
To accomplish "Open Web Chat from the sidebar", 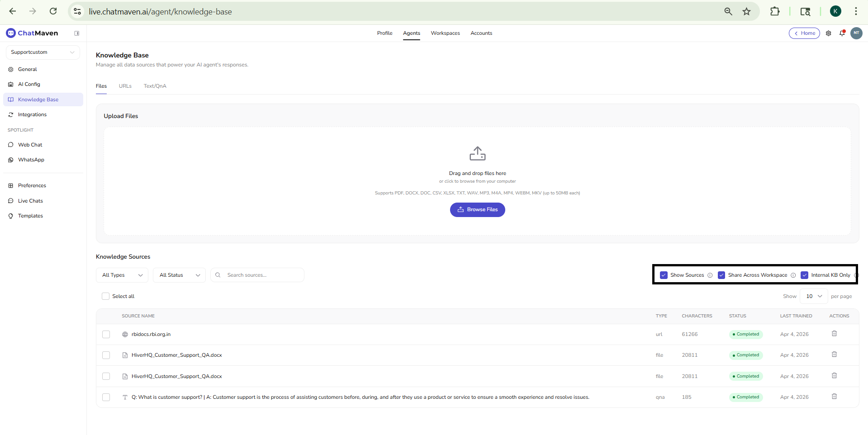I will [x=30, y=145].
